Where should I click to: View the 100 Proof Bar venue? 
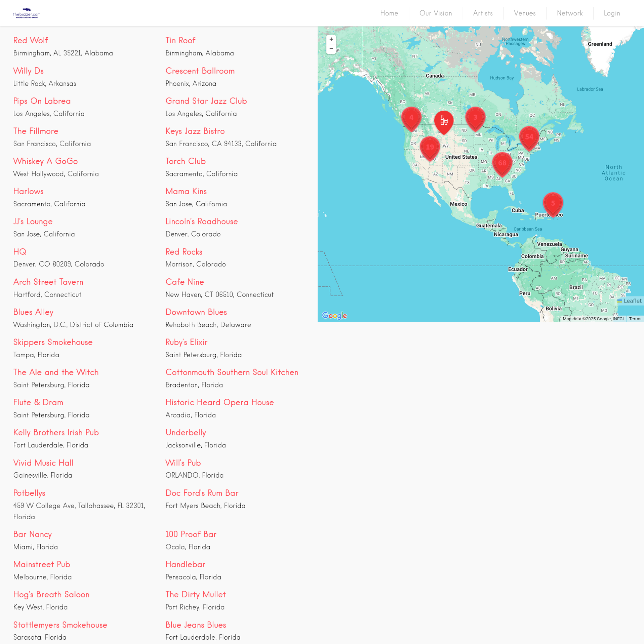[191, 535]
